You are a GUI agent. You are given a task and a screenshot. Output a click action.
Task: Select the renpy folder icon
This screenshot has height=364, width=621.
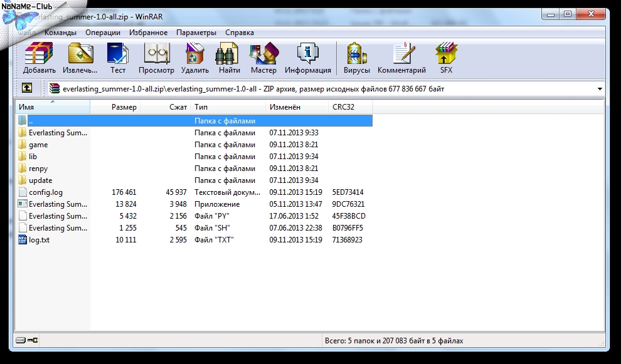(23, 168)
